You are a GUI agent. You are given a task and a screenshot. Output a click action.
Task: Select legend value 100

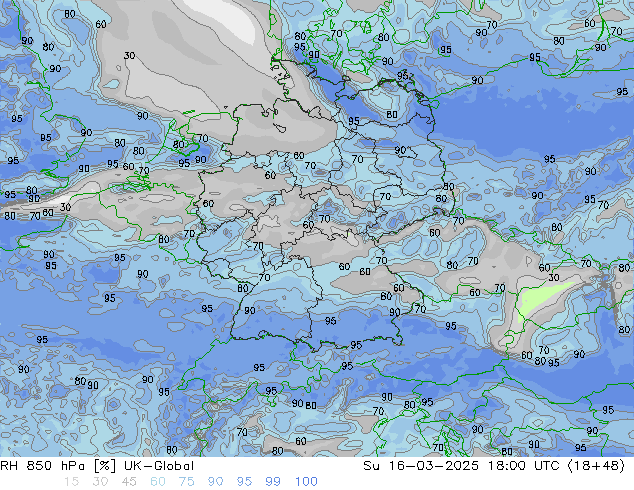(306, 482)
